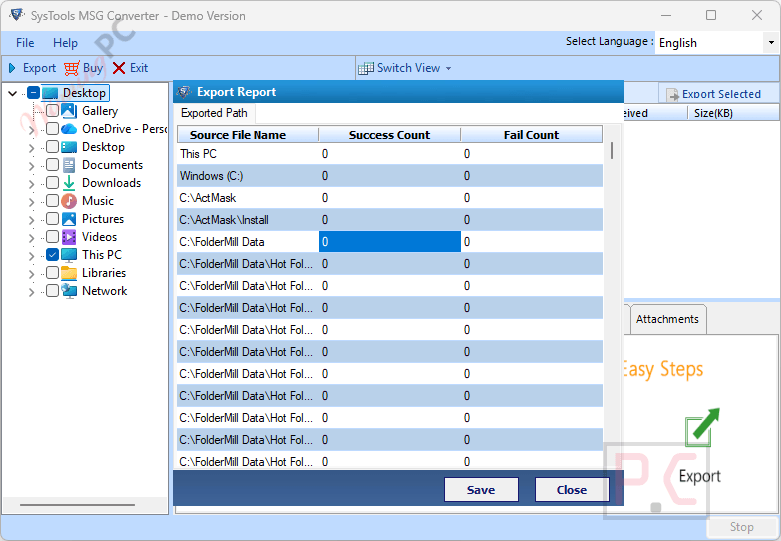Click the Export Report vertical scrollbar thumb
781x541 pixels.
[612, 150]
